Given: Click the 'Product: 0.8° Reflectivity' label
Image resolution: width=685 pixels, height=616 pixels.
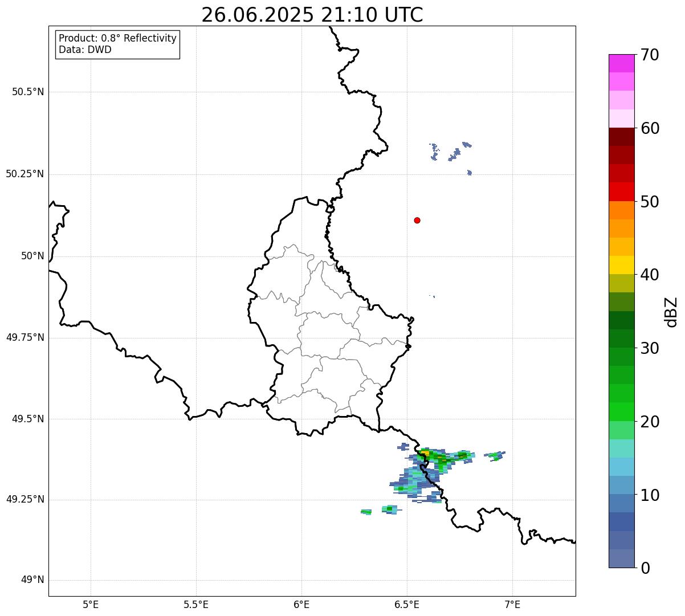Looking at the screenshot, I should (117, 38).
